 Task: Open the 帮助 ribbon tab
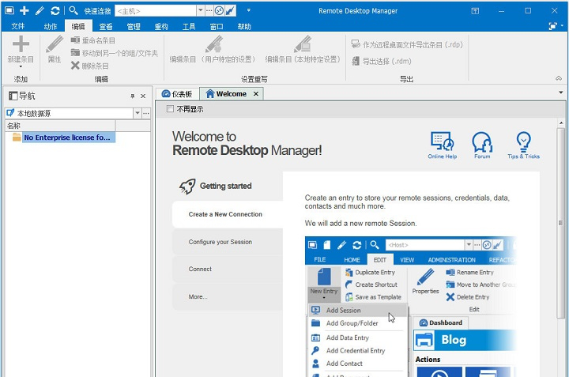point(244,26)
